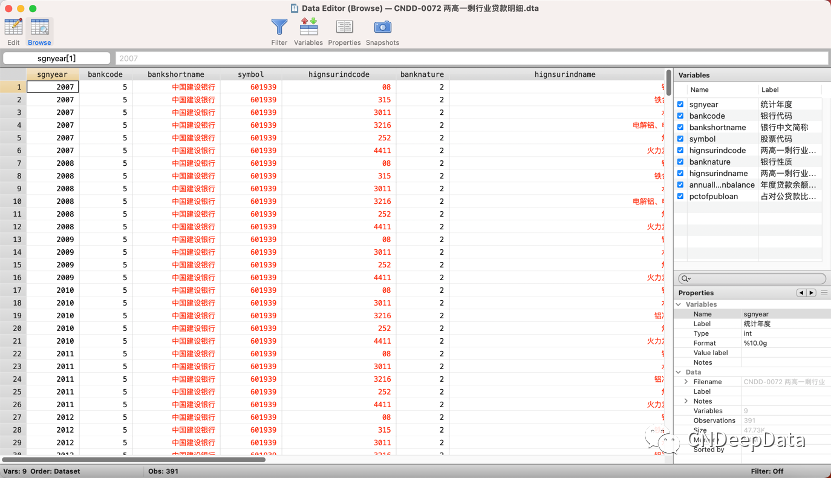This screenshot has width=832, height=478.
Task: Click bankshortname cell in row 22
Action: pos(176,354)
